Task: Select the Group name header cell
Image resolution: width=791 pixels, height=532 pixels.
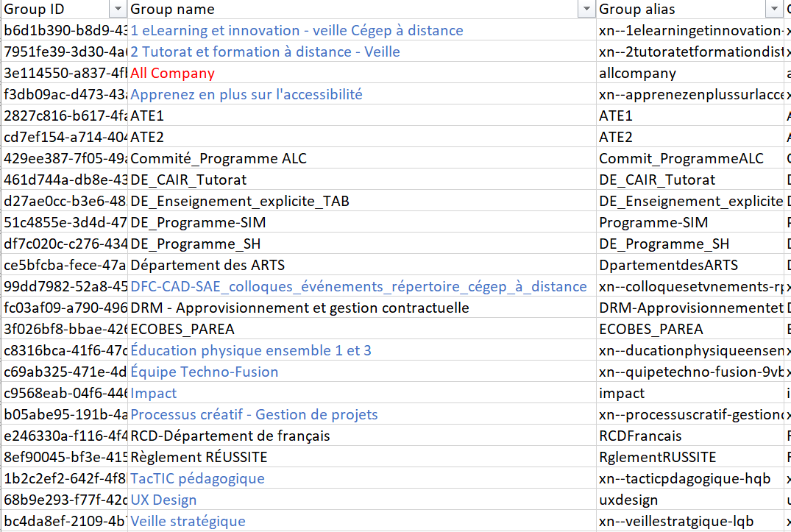Action: 353,9
